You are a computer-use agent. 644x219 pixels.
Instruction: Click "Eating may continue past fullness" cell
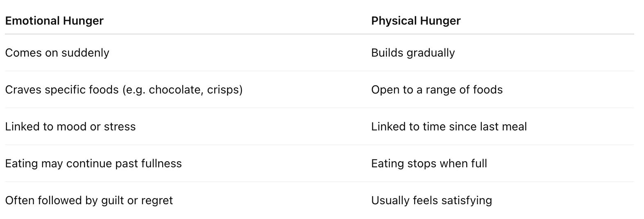coord(93,164)
